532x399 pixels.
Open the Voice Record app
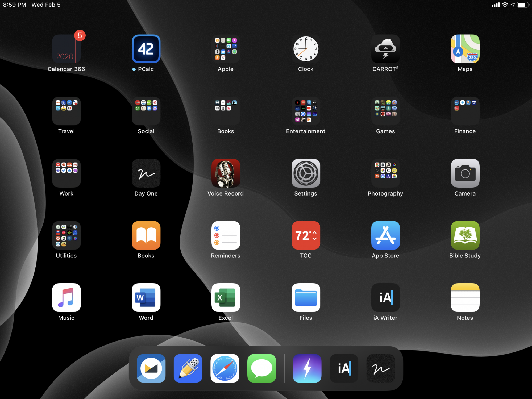click(226, 173)
